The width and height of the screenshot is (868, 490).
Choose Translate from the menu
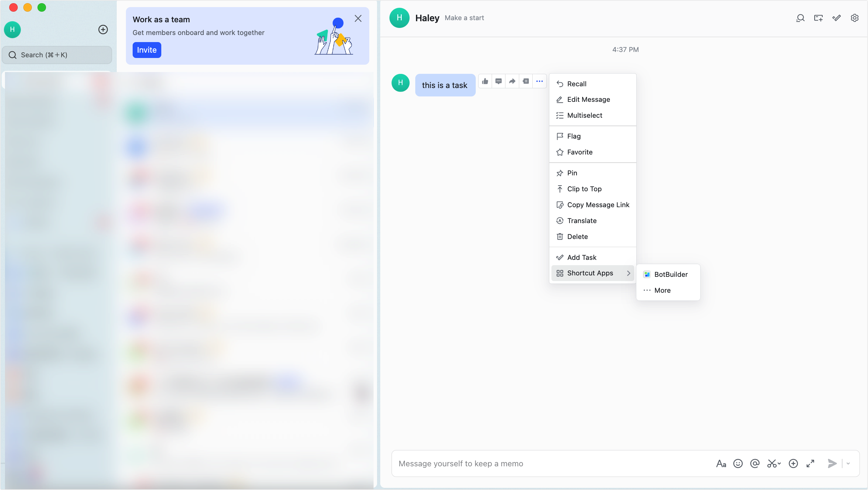click(x=593, y=221)
